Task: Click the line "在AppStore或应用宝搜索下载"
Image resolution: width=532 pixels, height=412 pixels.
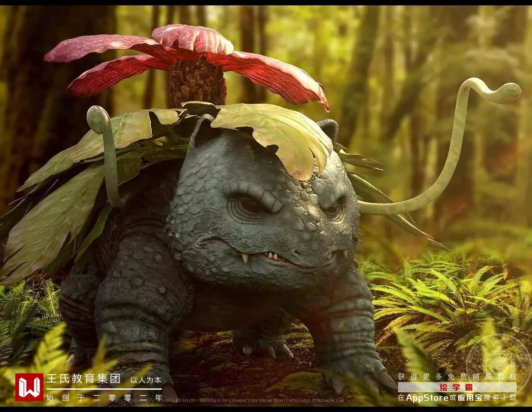Action: (457, 397)
